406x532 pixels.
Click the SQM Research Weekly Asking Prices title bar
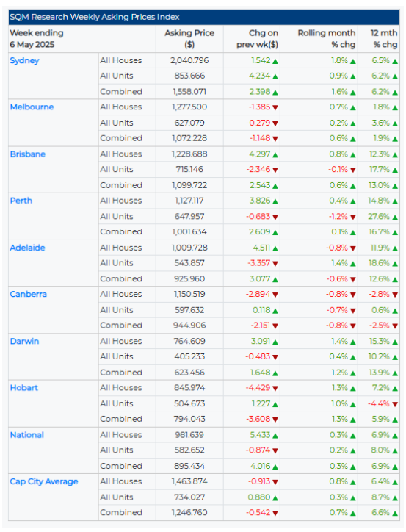pyautogui.click(x=204, y=17)
